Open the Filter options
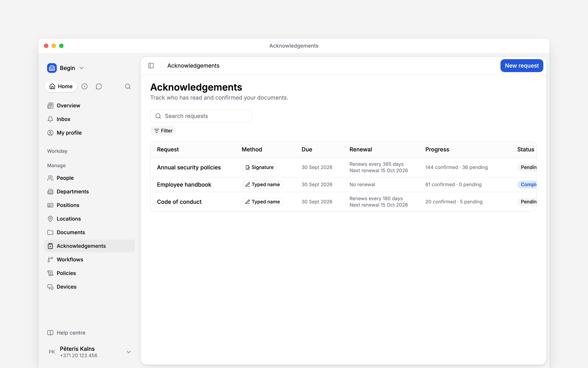 (x=163, y=131)
